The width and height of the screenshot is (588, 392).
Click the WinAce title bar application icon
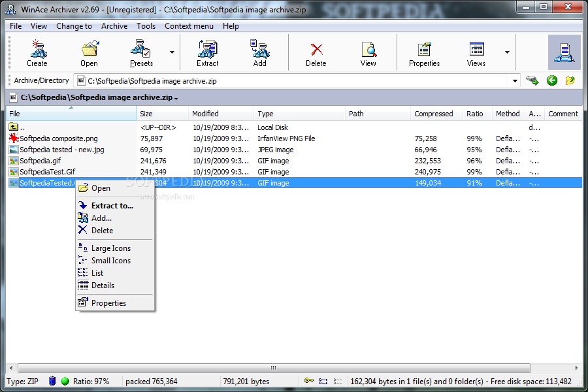pos(11,9)
